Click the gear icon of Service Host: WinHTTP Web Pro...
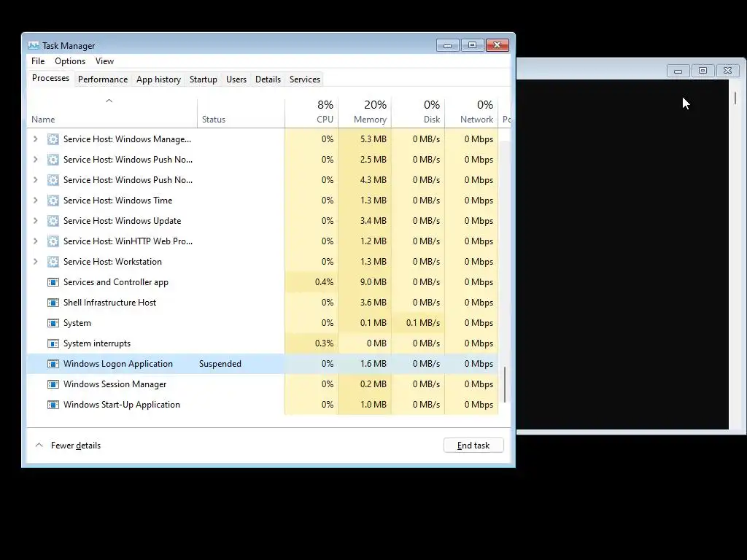The image size is (747, 560). click(53, 241)
